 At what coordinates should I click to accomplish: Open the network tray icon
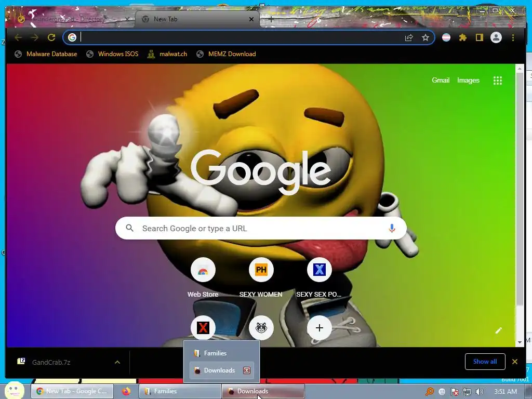467,392
